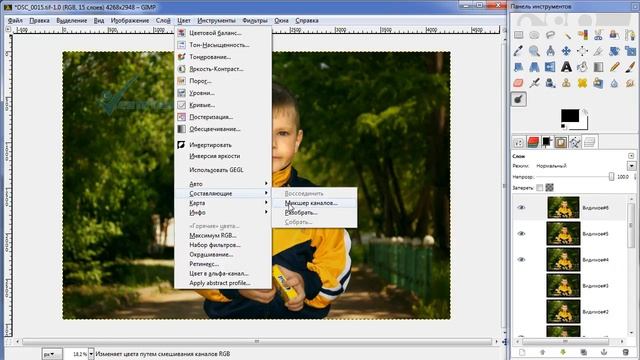Image resolution: width=640 pixels, height=360 pixels.
Task: Select the Free Select lasso tool
Action: click(x=550, y=35)
